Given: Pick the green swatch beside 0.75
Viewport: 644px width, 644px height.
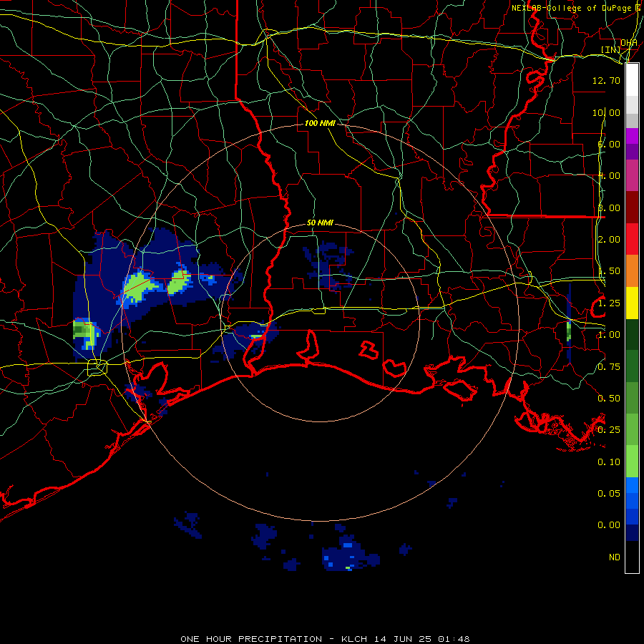Looking at the screenshot, I should pos(632,366).
